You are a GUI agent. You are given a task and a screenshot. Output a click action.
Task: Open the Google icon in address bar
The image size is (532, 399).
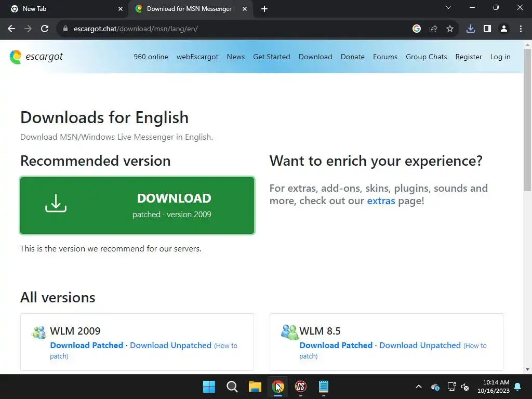[417, 29]
